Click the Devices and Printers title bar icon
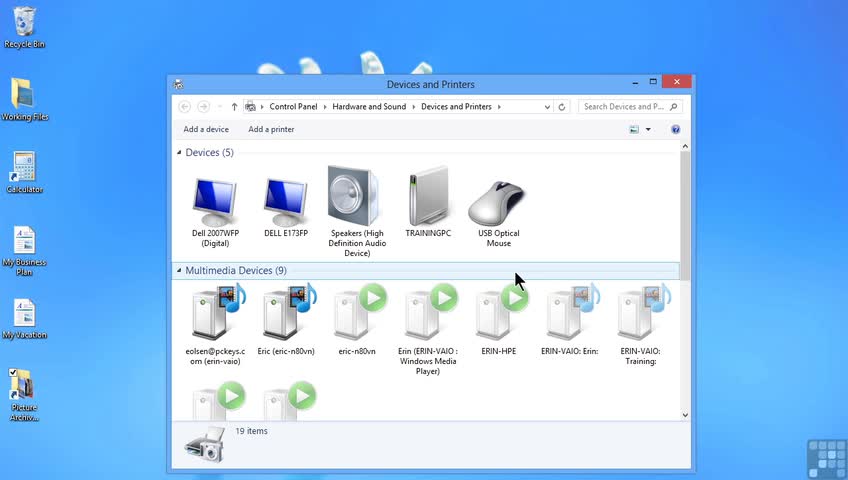This screenshot has width=848, height=480. (x=178, y=84)
